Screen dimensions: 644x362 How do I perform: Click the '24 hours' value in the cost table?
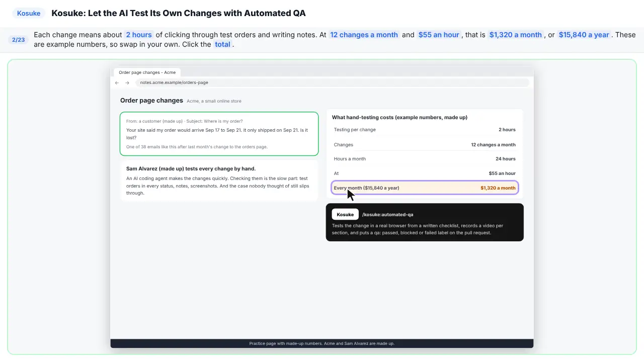pos(506,159)
